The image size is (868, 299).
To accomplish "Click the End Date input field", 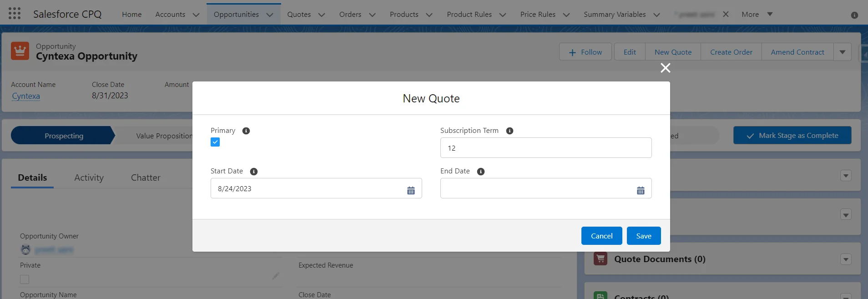I will pyautogui.click(x=546, y=188).
